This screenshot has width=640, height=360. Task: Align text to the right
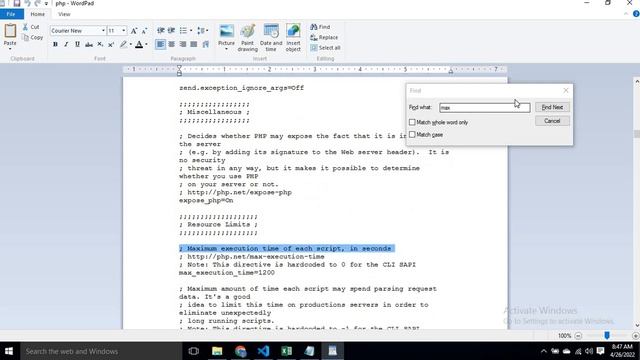(182, 44)
